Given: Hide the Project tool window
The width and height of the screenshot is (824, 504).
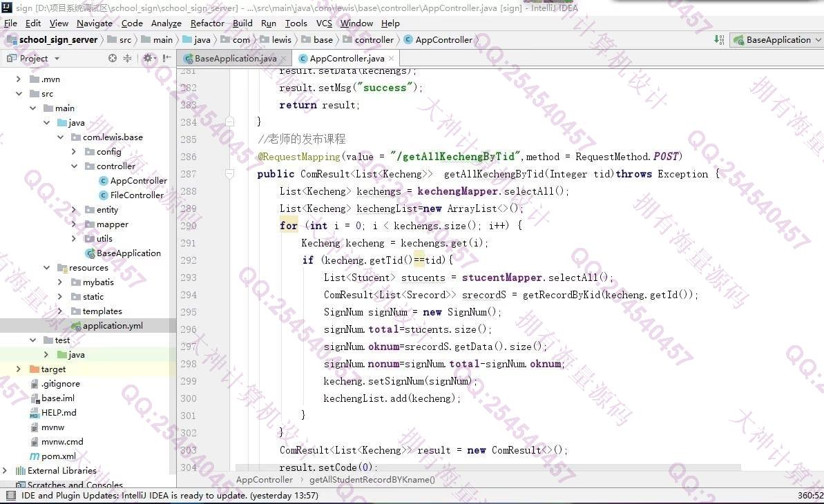Looking at the screenshot, I should pos(166,58).
